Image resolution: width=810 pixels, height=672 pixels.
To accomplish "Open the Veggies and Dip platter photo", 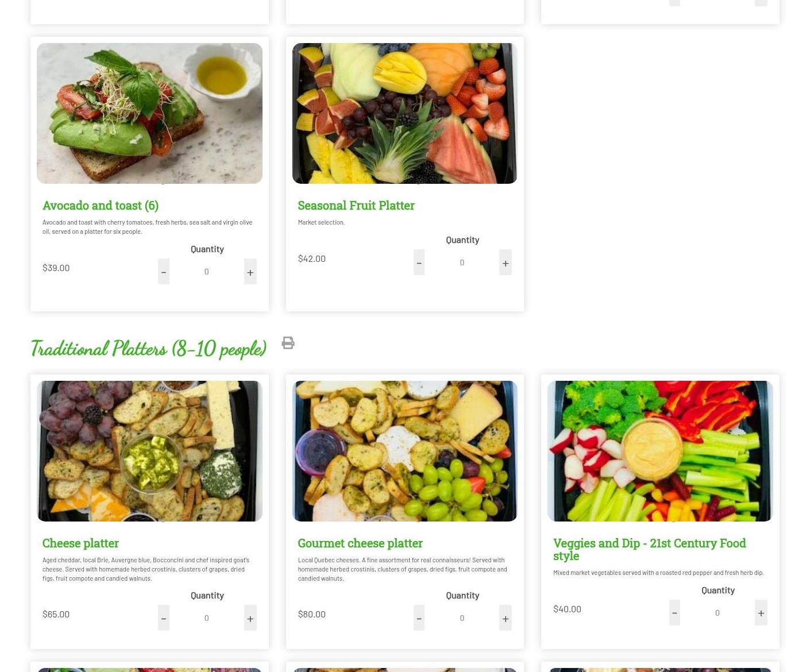I will (660, 451).
